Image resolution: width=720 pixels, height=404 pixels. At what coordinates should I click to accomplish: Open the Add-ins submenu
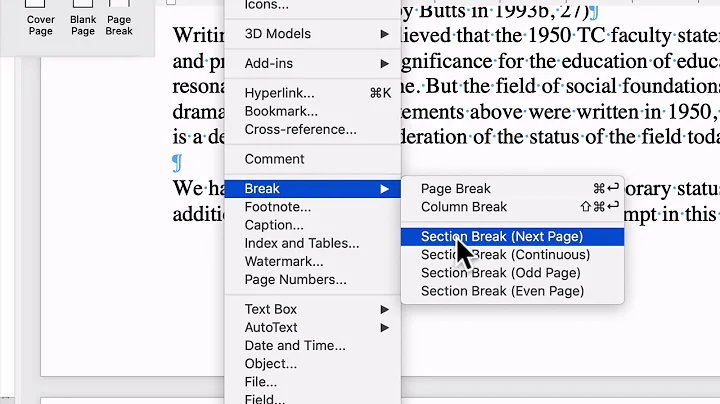point(312,63)
